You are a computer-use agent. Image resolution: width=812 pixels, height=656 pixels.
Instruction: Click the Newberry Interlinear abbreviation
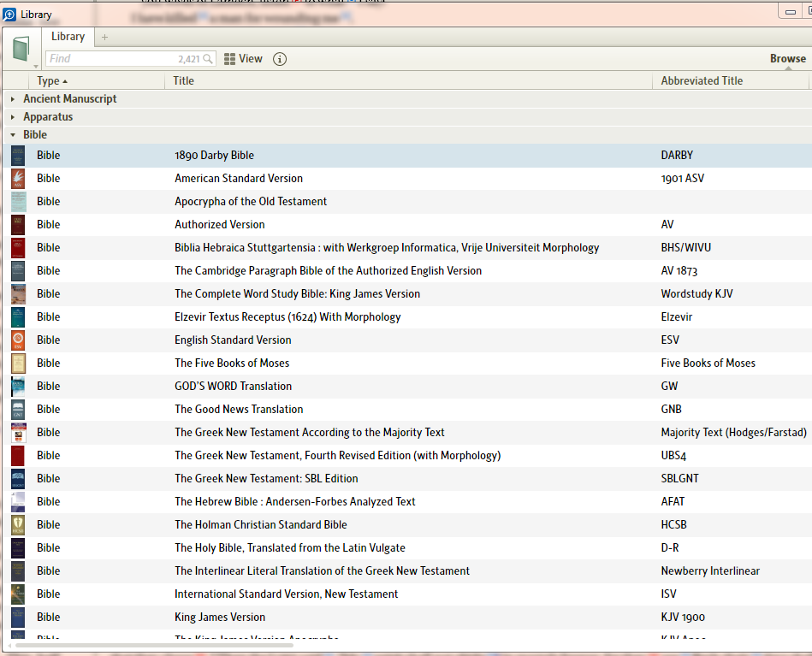pos(710,571)
